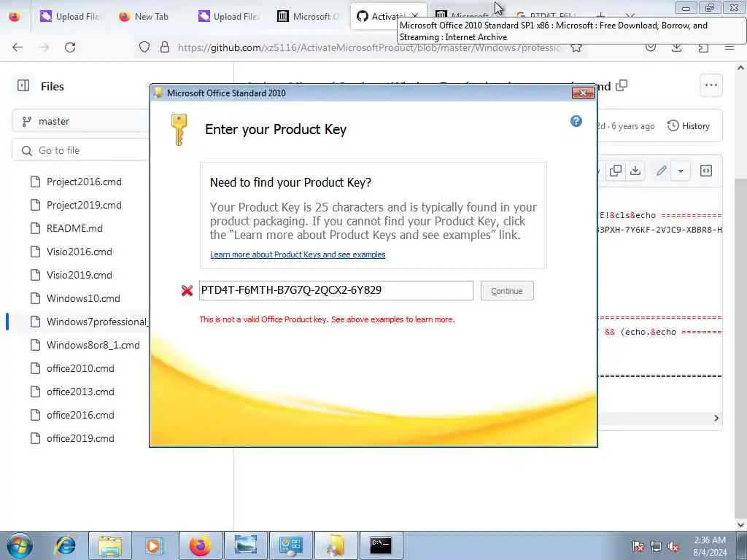Open Project2019.cmd in the file tree
747x560 pixels.
click(84, 205)
